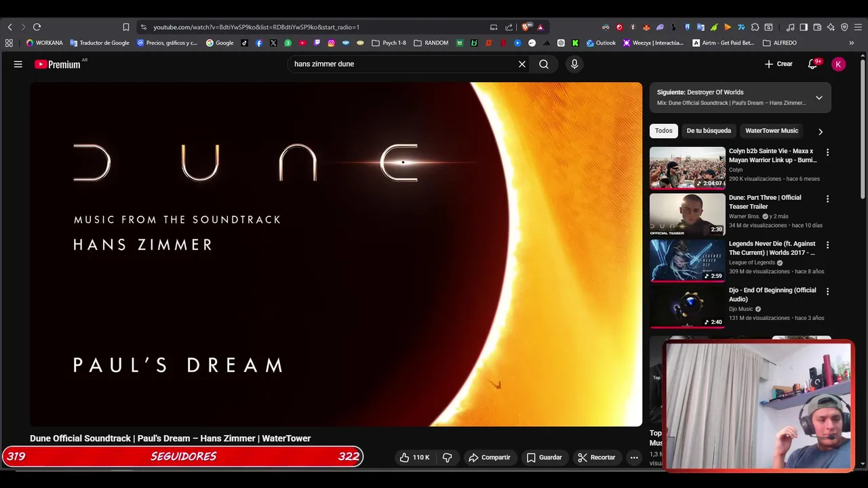Open the Psych 1-8 bookmarks folder

click(389, 43)
